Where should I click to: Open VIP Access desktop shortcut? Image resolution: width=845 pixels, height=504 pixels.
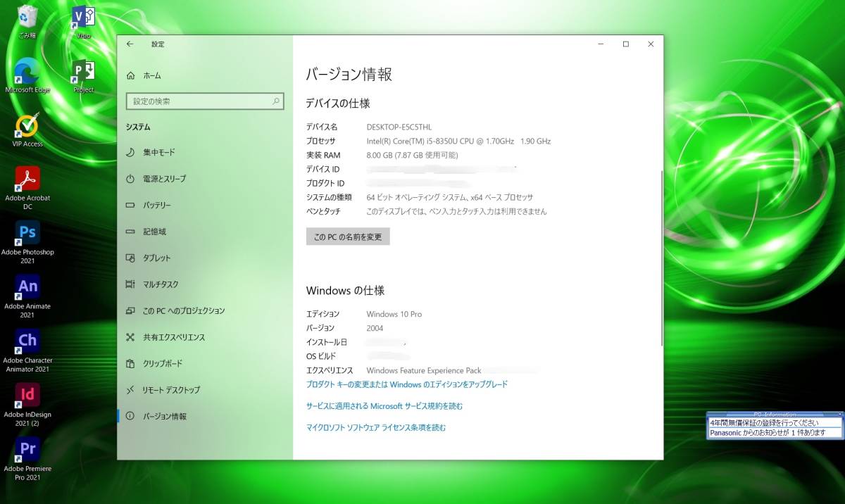[x=27, y=130]
